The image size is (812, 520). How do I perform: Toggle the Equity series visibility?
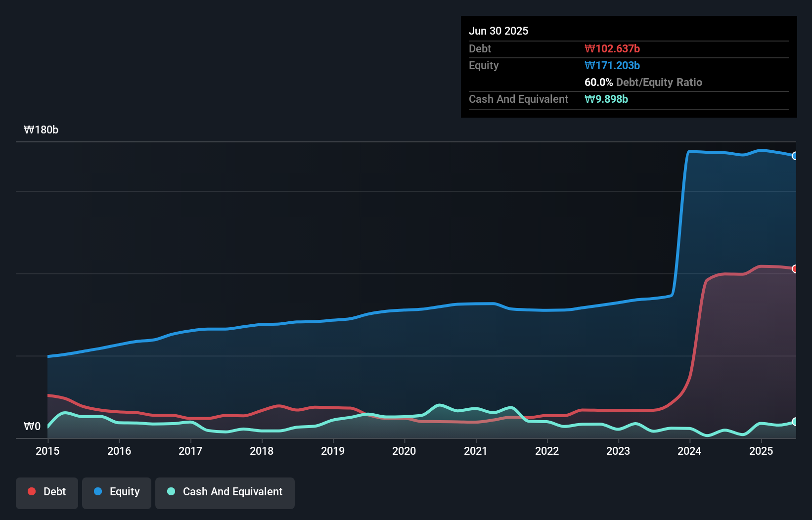(x=116, y=492)
